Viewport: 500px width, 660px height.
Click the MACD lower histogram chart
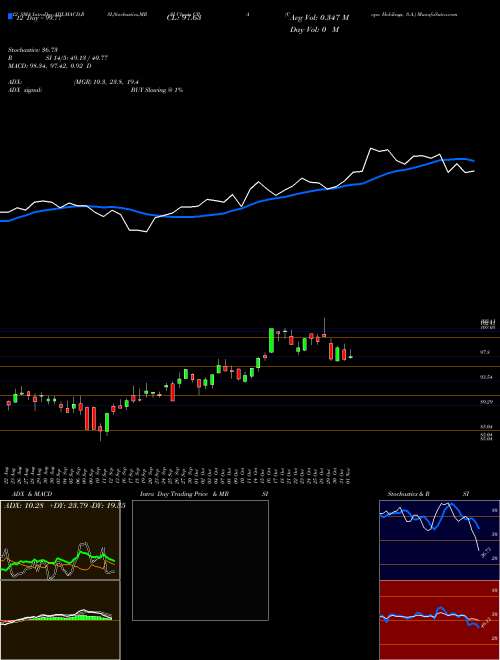coord(60,620)
